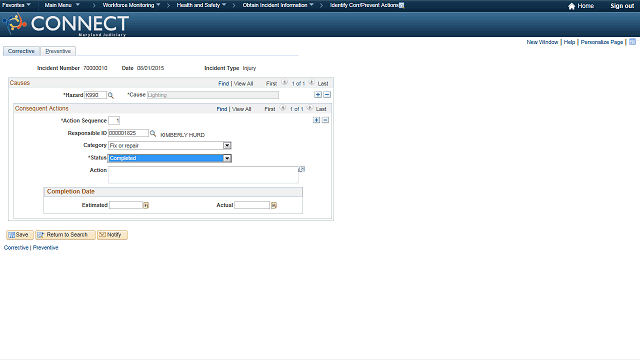Open the Category dropdown
The height and width of the screenshot is (360, 640).
pyautogui.click(x=227, y=146)
